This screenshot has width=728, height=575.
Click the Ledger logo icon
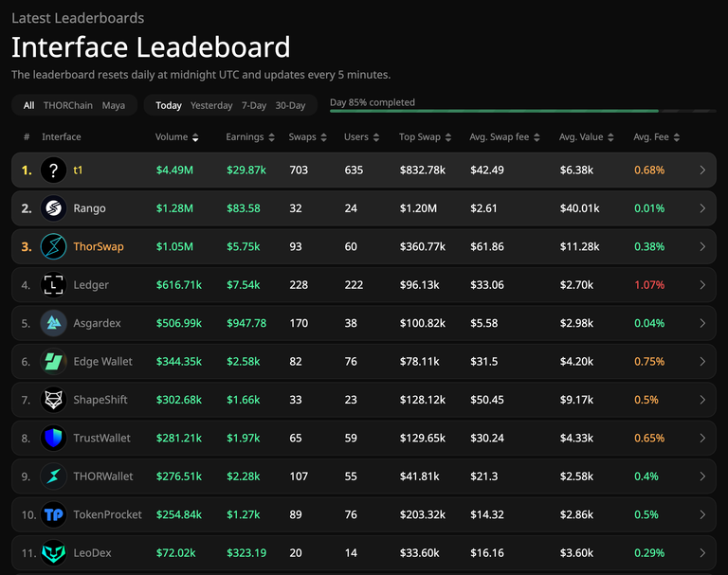53,284
